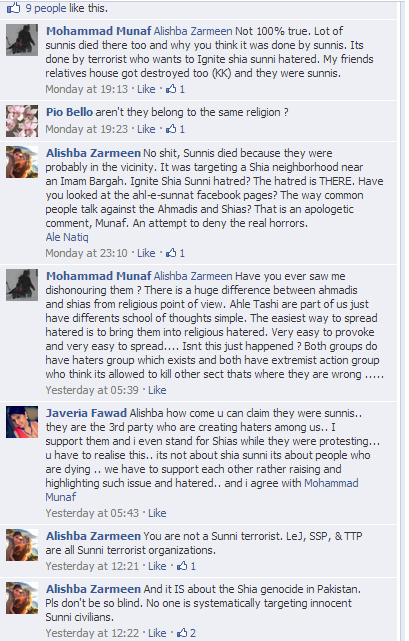Open Pio Bello's profile name link
The image size is (409, 641).
coord(69,112)
